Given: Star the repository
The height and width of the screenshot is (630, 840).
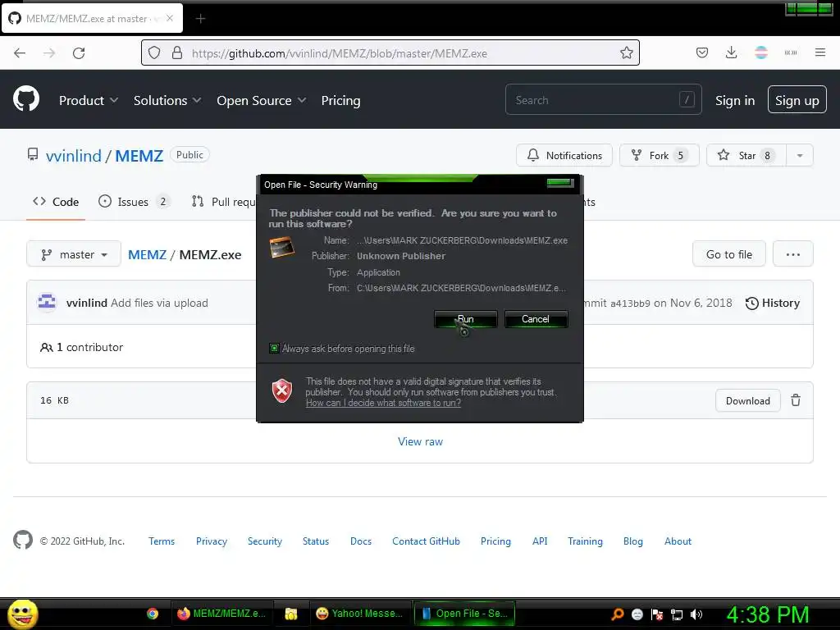Looking at the screenshot, I should 746,155.
